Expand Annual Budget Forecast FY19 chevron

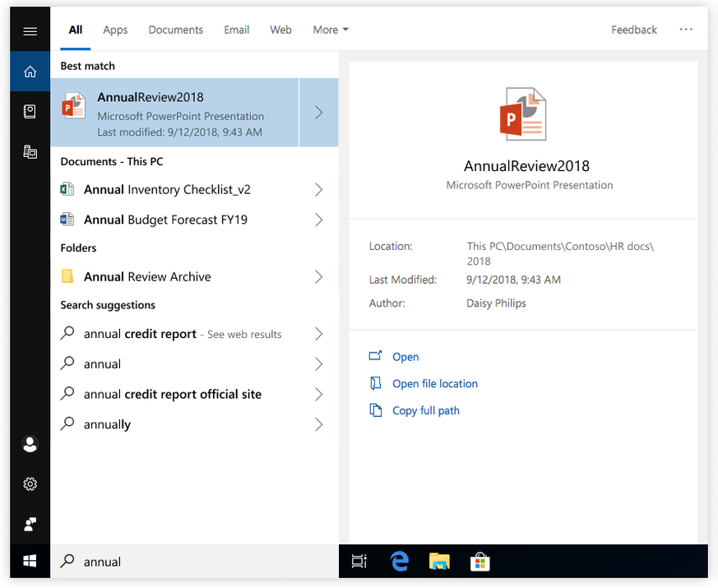319,220
